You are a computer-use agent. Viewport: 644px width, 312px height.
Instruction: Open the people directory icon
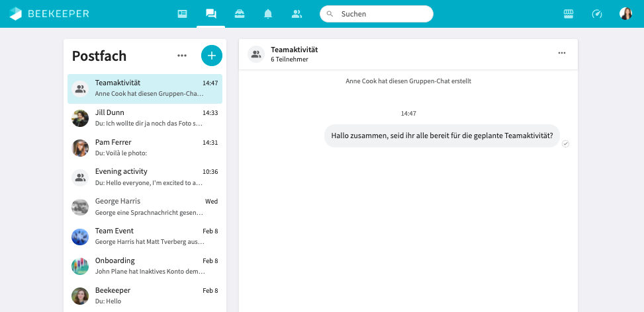(x=297, y=14)
